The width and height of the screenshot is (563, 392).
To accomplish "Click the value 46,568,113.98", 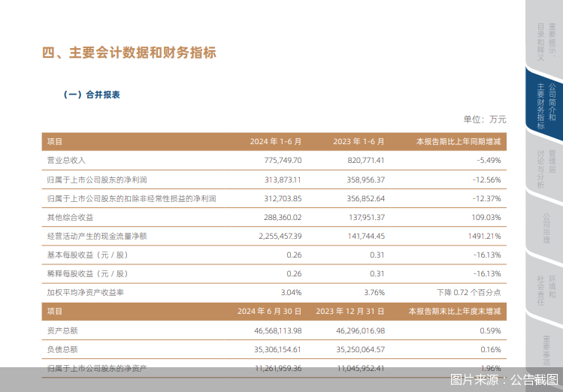I will 278,330.
